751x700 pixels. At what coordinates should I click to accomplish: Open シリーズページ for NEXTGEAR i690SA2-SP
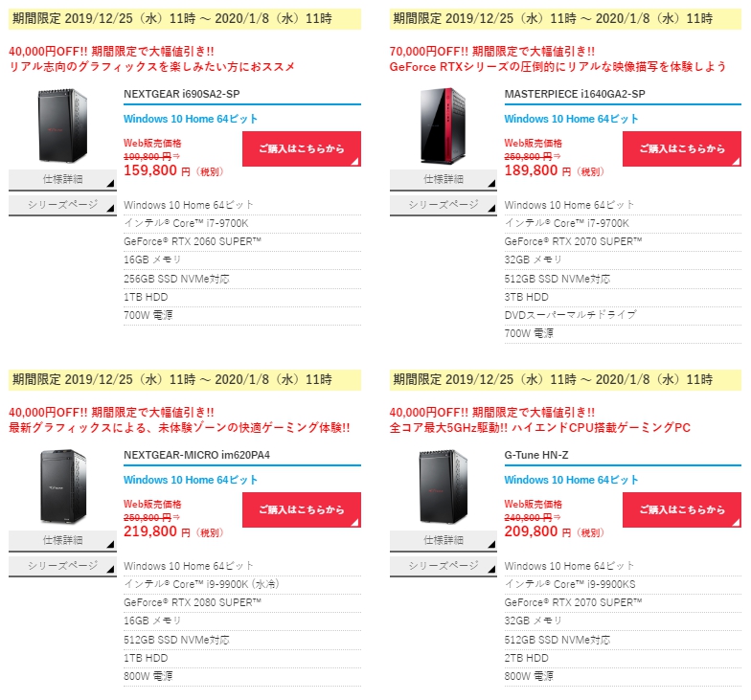[62, 205]
